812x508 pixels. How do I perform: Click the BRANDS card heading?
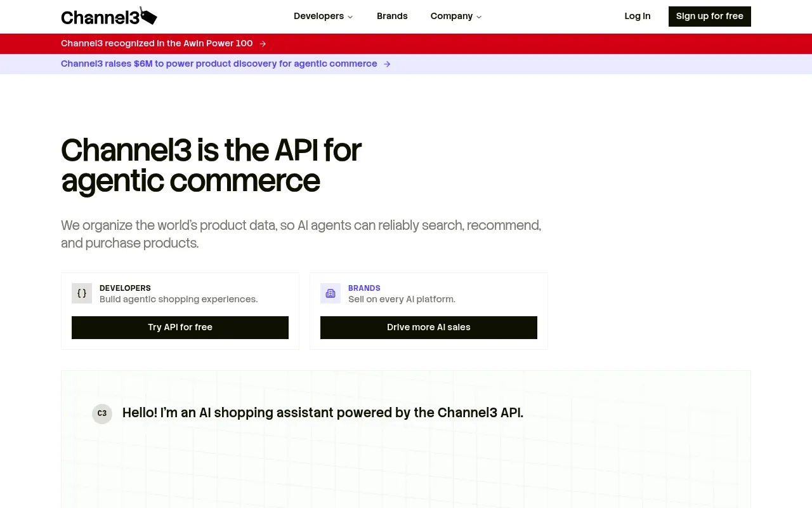point(364,288)
